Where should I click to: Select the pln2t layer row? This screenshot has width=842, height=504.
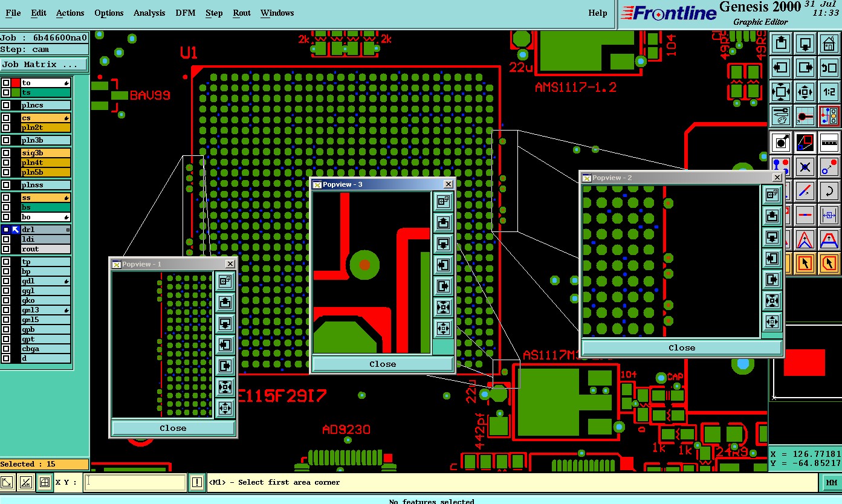pos(46,128)
